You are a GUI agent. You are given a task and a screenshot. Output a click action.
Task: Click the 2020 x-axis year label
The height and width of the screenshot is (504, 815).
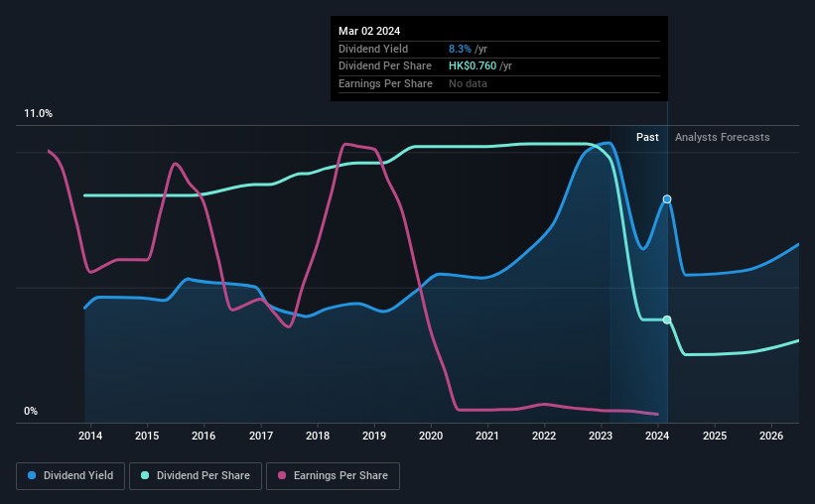(x=431, y=436)
